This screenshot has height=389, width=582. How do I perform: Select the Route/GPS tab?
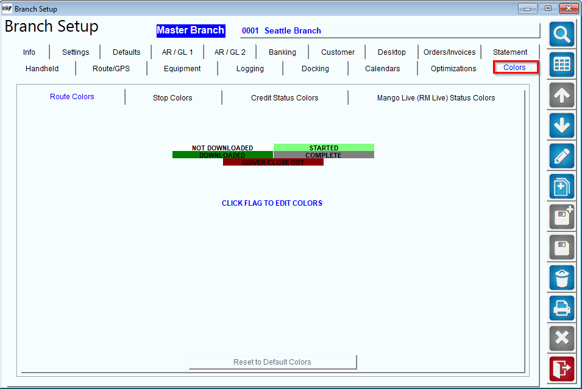[111, 69]
